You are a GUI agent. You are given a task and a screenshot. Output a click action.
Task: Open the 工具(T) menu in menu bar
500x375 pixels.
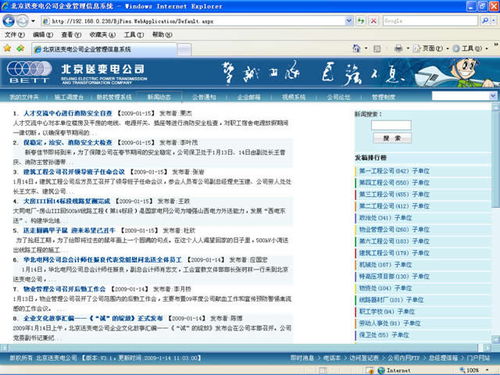pos(134,35)
